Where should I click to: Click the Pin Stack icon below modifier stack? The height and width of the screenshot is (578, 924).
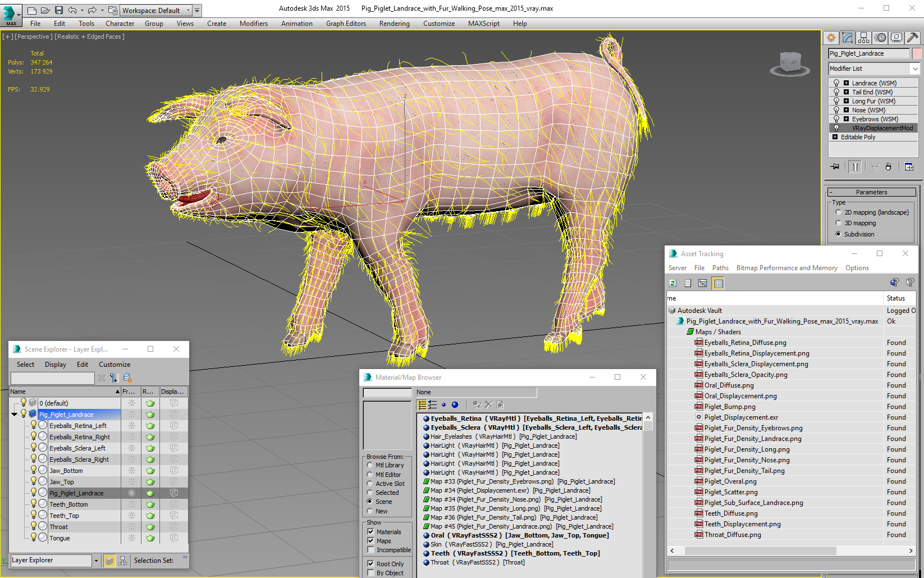(x=835, y=166)
